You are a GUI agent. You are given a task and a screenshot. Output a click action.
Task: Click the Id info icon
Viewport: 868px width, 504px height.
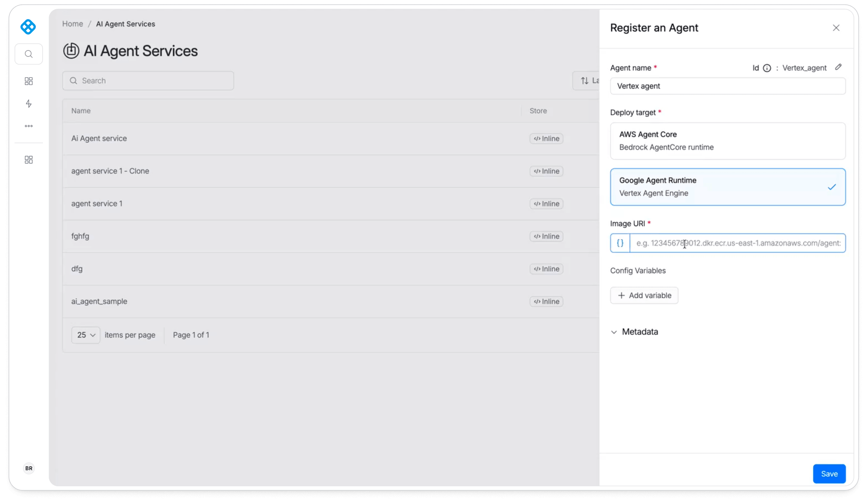coord(767,68)
